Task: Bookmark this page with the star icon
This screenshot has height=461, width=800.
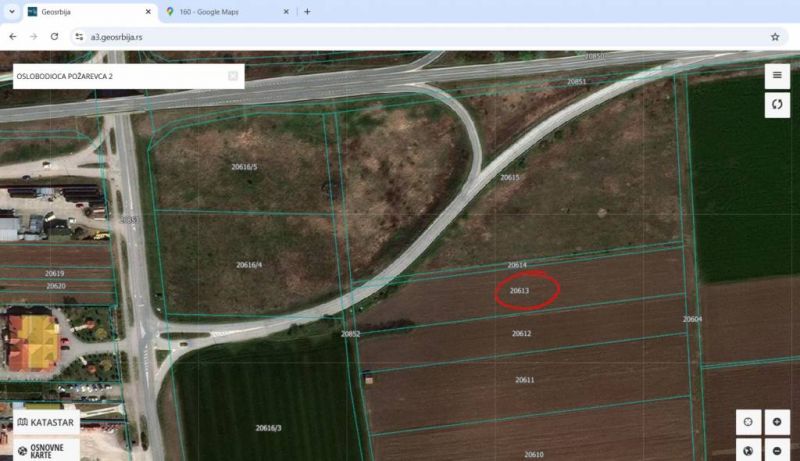Action: pyautogui.click(x=774, y=36)
